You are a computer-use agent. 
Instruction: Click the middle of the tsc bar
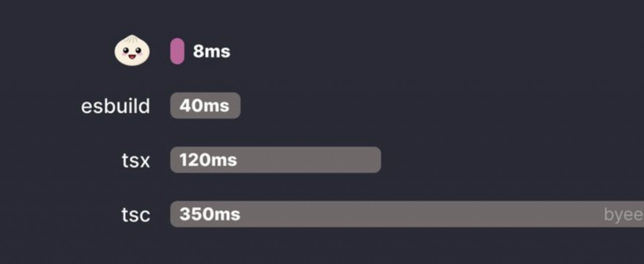click(x=407, y=214)
